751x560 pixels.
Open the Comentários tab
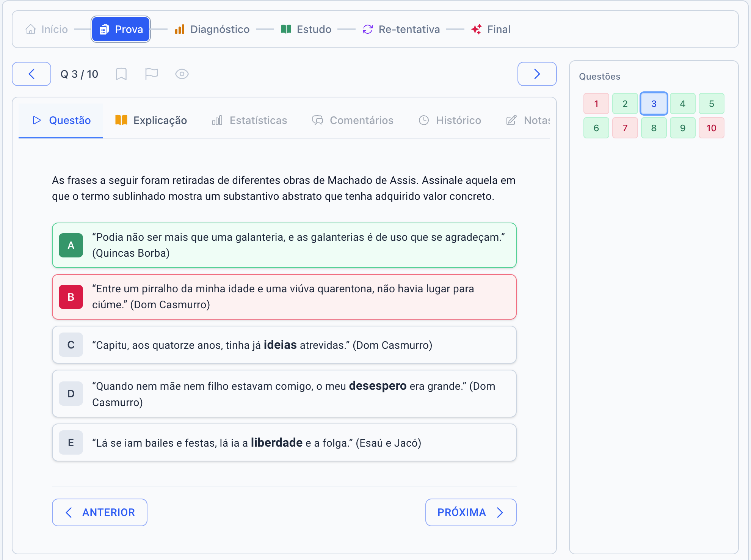click(x=353, y=120)
